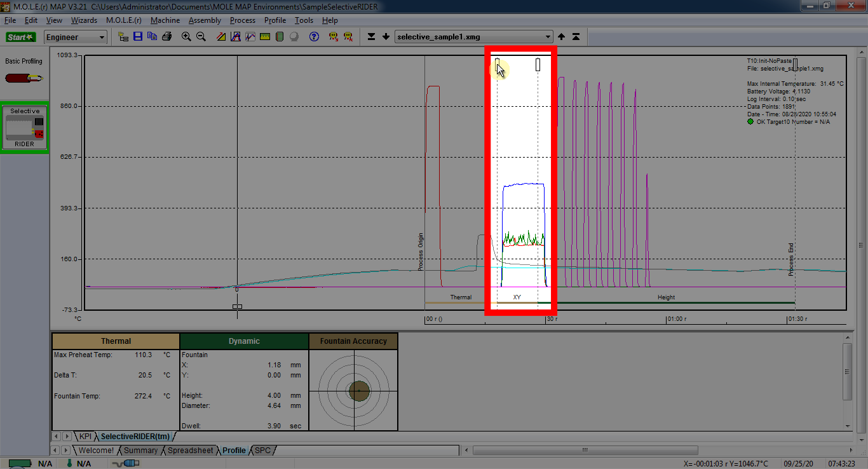The height and width of the screenshot is (469, 868).
Task: Open the Edit menu
Action: (31, 20)
